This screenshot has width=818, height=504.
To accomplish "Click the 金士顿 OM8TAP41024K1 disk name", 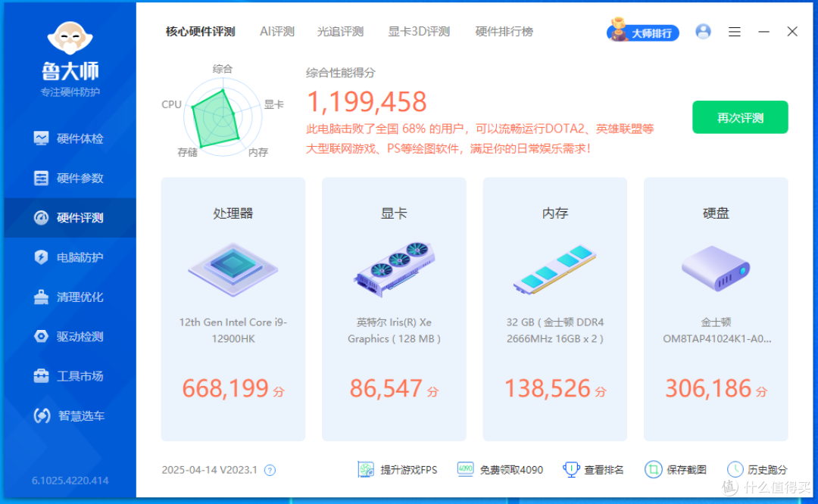I will point(717,331).
